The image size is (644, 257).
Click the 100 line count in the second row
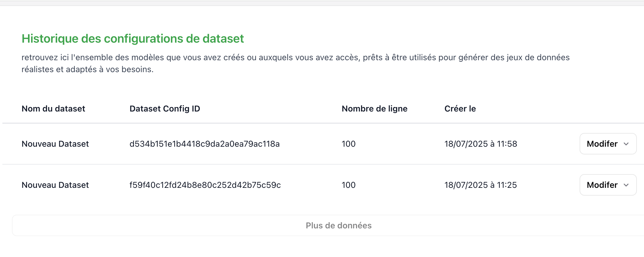click(x=349, y=185)
